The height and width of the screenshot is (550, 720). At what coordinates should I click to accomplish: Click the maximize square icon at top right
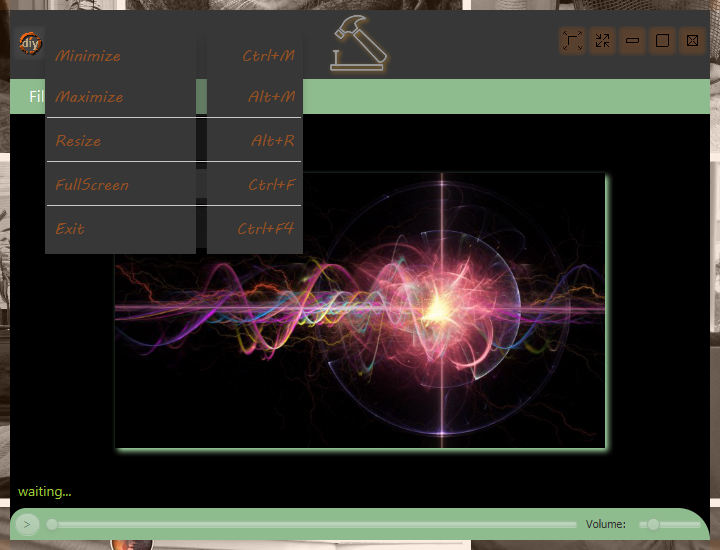pos(662,41)
